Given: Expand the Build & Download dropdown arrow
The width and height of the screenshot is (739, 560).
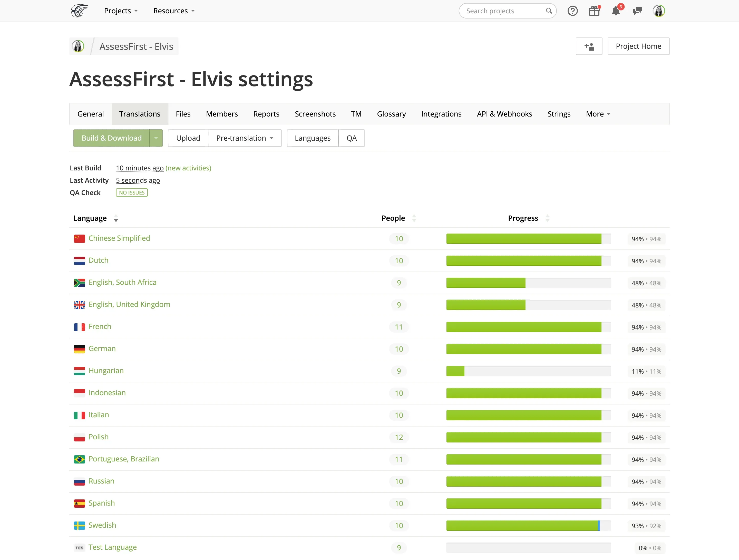Looking at the screenshot, I should (156, 138).
